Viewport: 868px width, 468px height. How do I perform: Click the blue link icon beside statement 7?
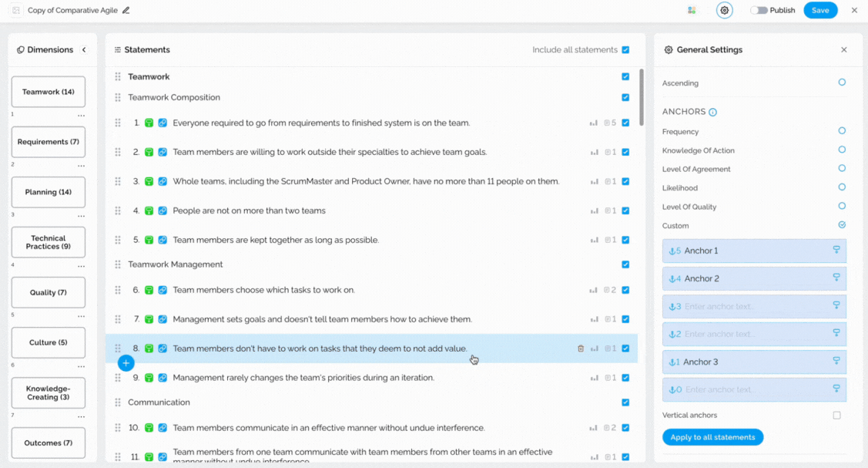pyautogui.click(x=163, y=319)
